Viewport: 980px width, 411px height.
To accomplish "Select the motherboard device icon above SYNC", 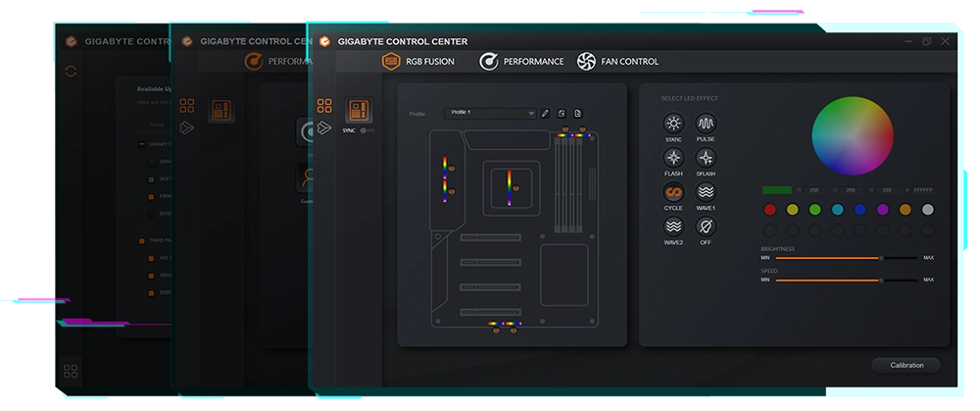I will (360, 111).
